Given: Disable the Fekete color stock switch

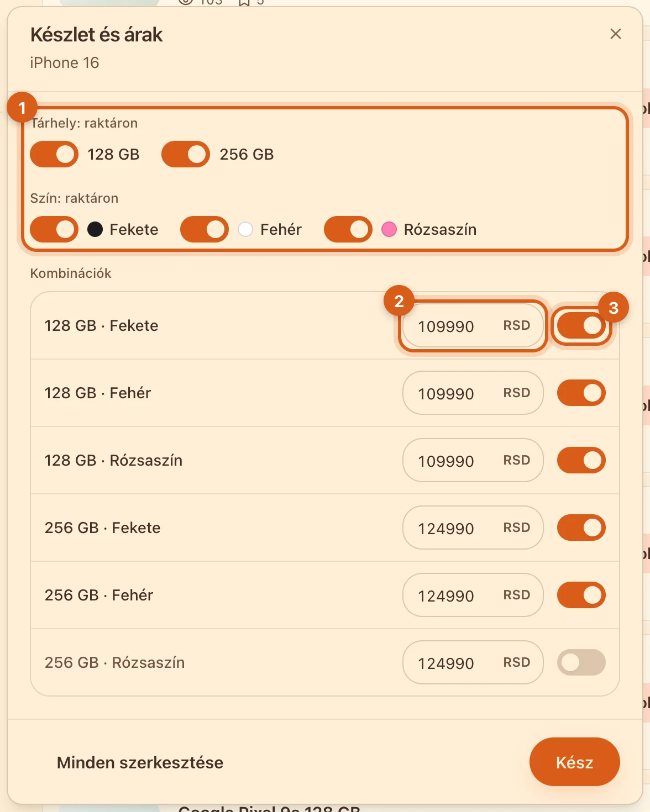Looking at the screenshot, I should [x=54, y=229].
